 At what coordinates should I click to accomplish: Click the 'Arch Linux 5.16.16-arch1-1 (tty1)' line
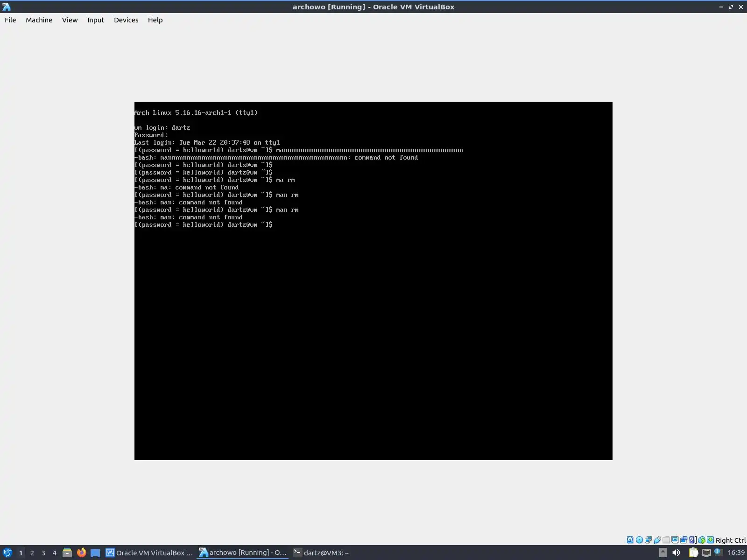196,112
